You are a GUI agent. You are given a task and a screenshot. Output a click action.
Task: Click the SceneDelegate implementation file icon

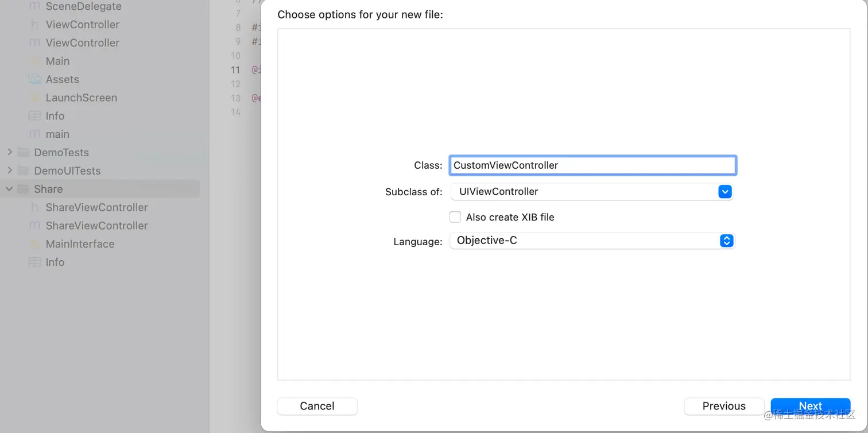tap(34, 6)
